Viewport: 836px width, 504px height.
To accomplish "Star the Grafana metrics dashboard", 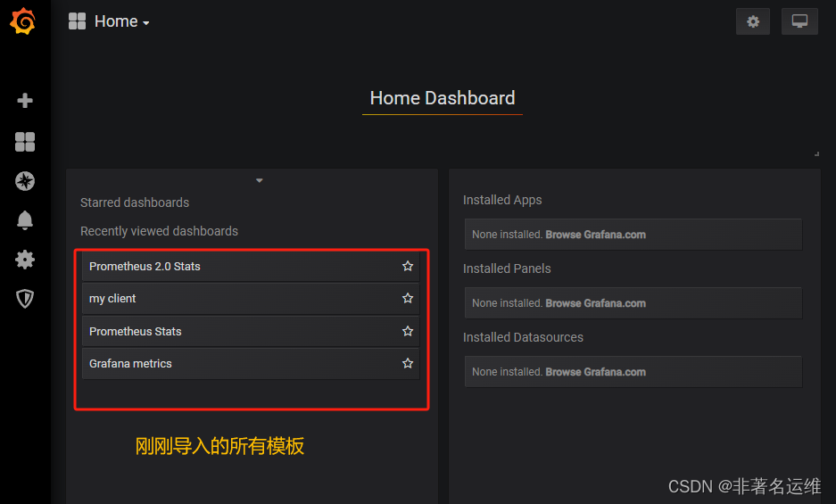I will tap(408, 363).
